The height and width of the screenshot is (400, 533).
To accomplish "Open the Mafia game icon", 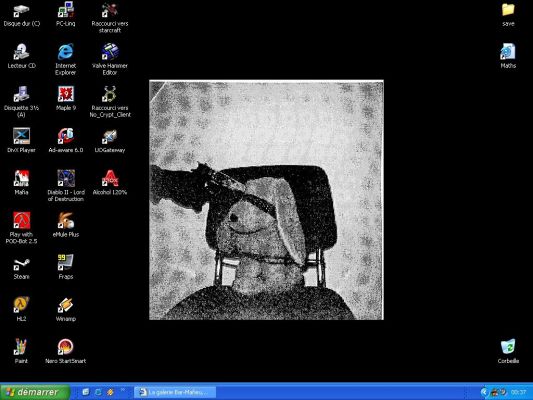I will [21, 183].
